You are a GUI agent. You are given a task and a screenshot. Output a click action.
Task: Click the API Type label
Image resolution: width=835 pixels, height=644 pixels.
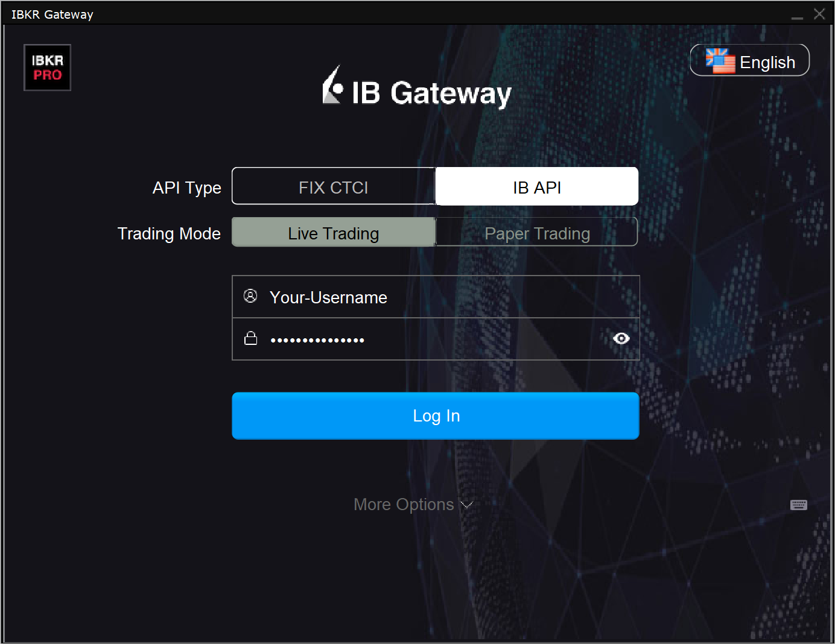187,188
